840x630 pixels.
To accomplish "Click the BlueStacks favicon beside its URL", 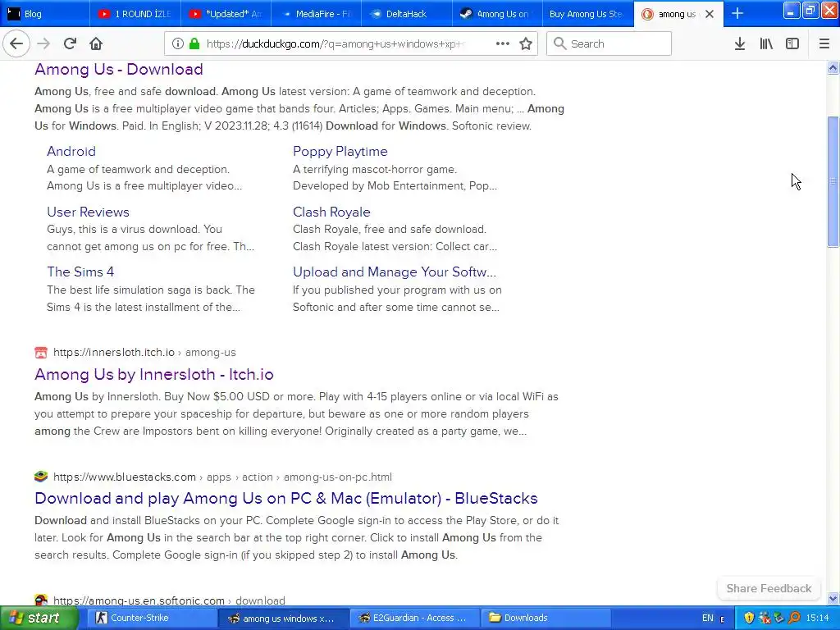I will click(41, 477).
